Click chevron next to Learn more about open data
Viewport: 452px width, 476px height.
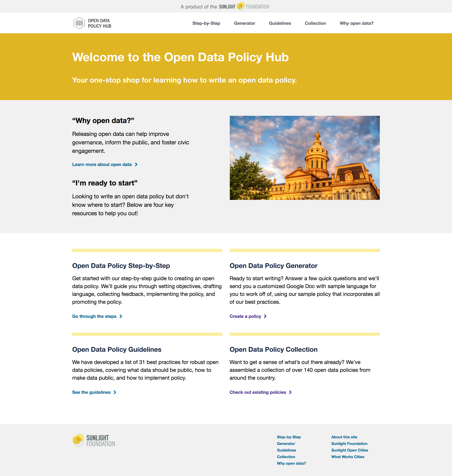click(136, 165)
